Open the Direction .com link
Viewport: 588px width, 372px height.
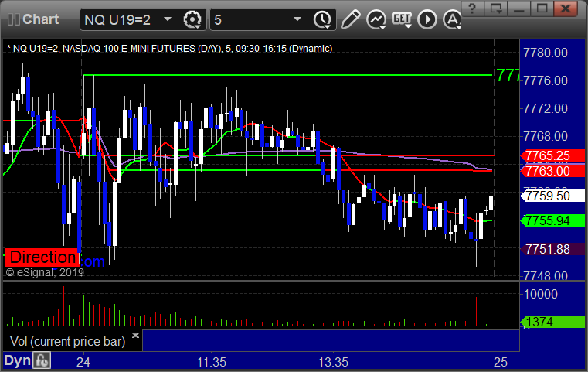tap(93, 261)
